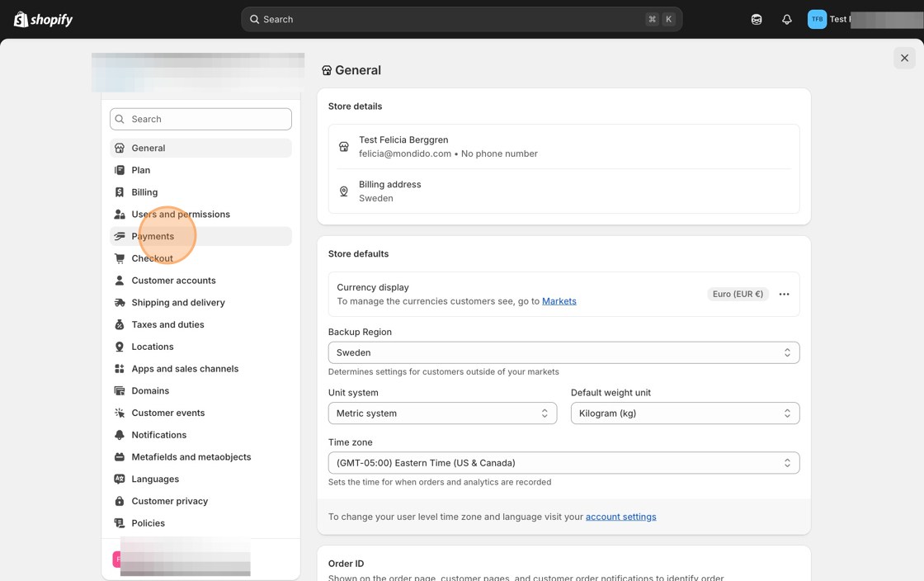
Task: Click the Billing receipt icon
Action: tap(120, 192)
